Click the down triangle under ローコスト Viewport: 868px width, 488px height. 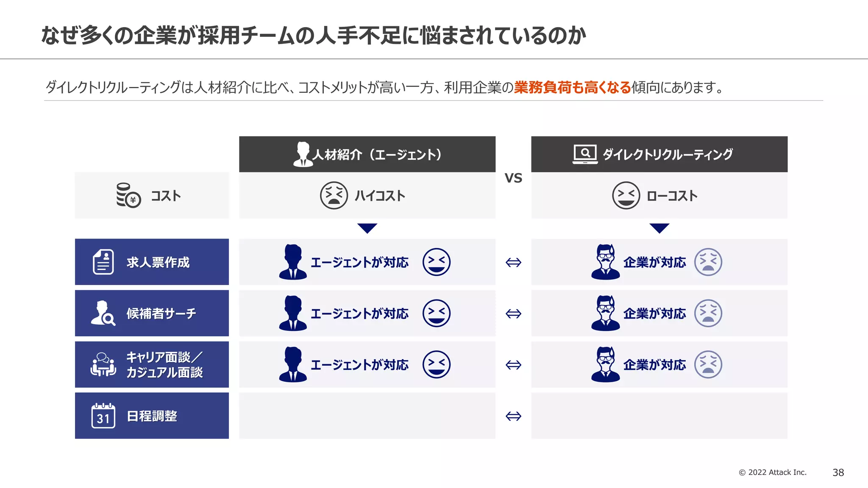659,228
